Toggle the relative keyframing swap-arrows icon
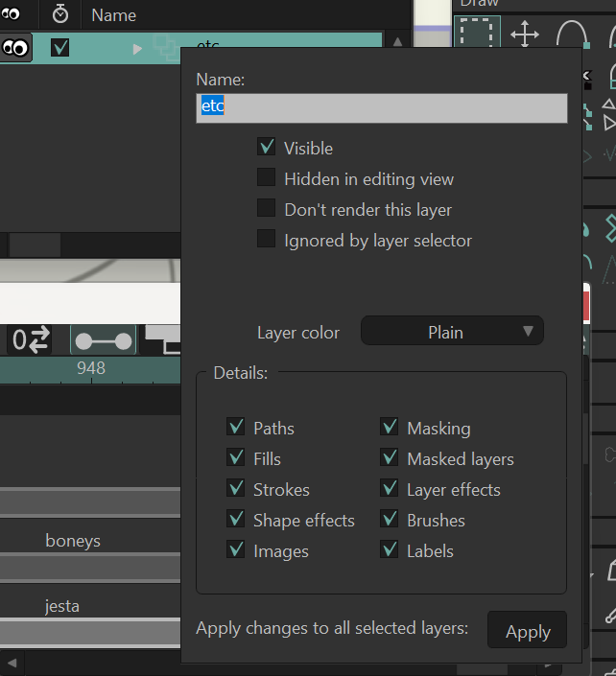Viewport: 616px width, 676px height. 31,339
